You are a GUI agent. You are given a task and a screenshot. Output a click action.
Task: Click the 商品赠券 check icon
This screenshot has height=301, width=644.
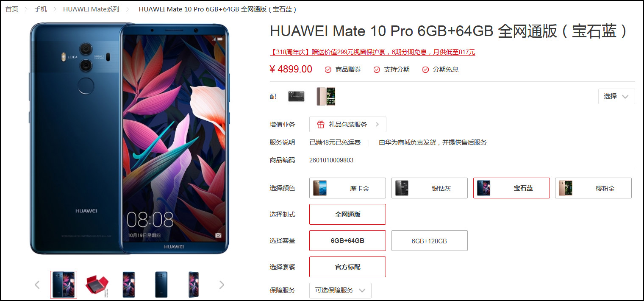click(x=328, y=70)
